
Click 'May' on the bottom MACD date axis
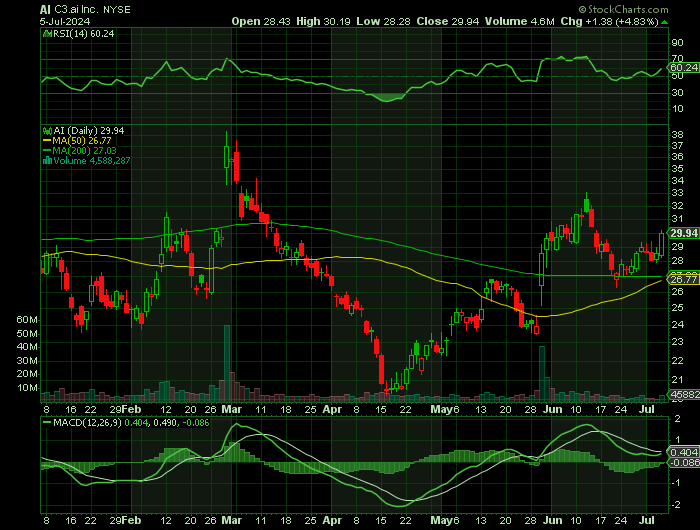point(442,520)
